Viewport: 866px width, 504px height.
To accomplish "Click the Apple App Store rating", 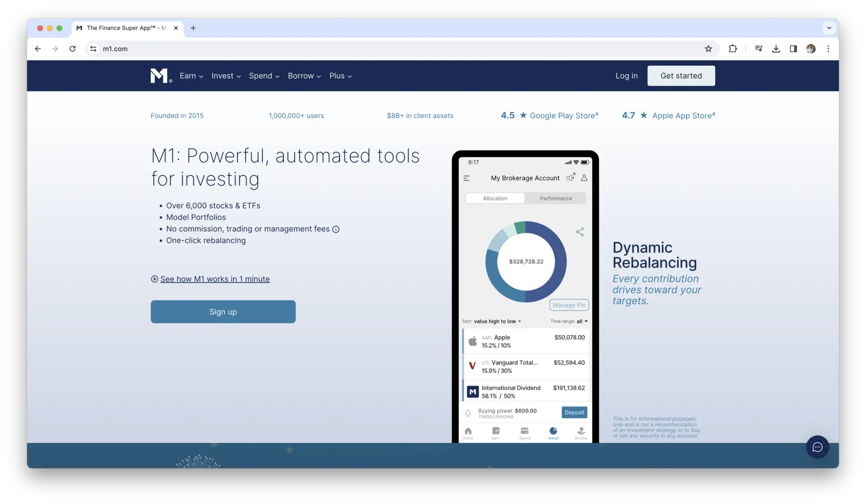I will click(668, 115).
